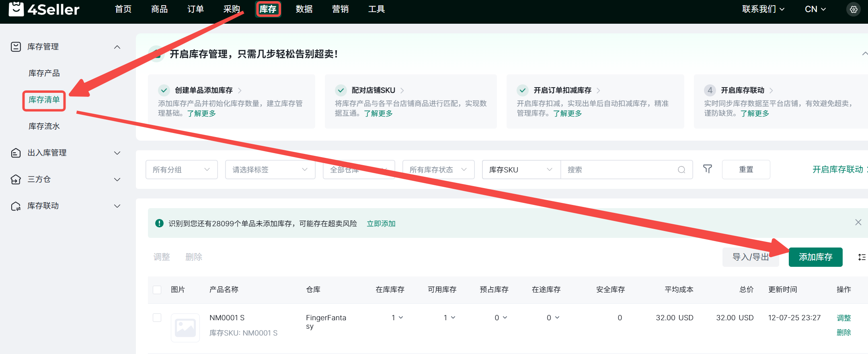
Task: Click the filter funnel icon
Action: tap(707, 169)
